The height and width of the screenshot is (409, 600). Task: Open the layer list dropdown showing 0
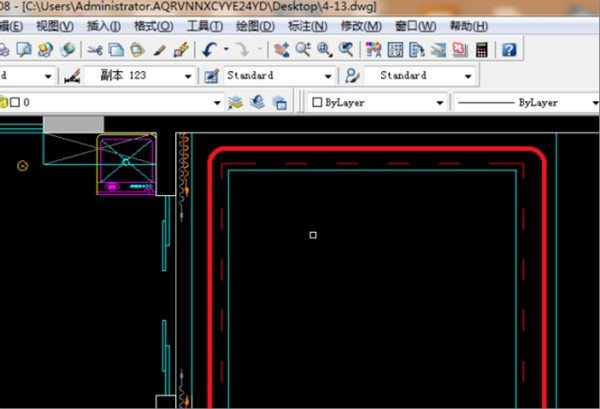[218, 102]
